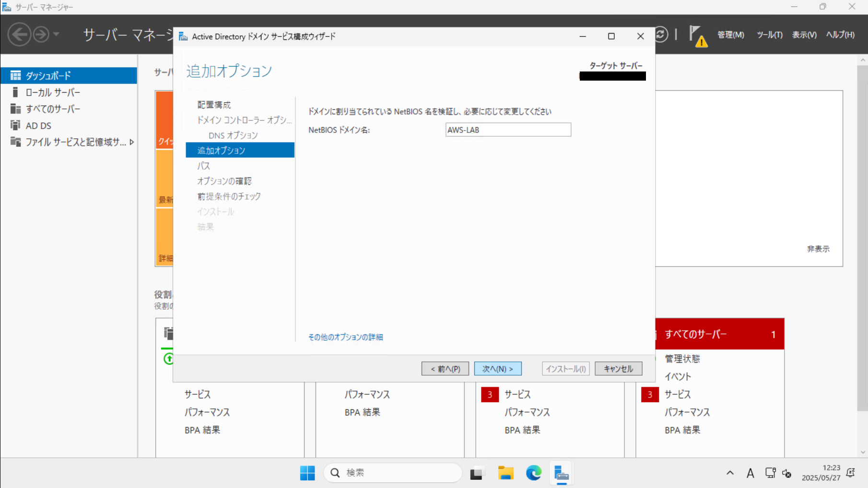Click イベント under すべてのサーバー tile
This screenshot has width=868, height=488.
[678, 377]
